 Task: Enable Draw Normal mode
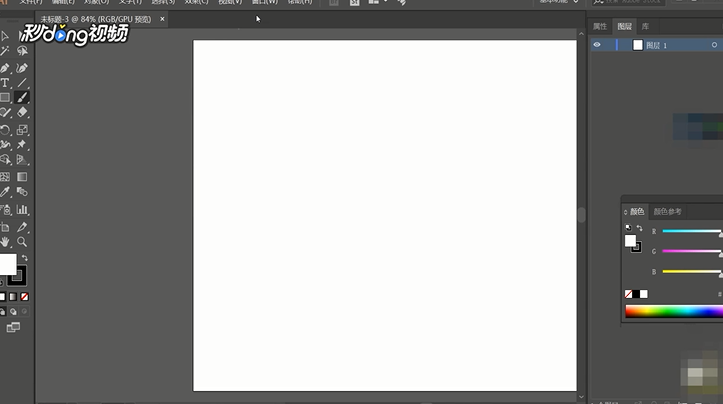[2, 312]
